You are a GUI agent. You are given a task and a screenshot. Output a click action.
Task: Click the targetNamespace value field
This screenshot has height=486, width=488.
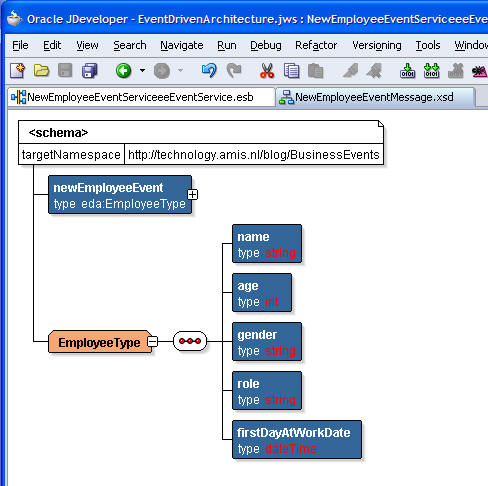(254, 155)
